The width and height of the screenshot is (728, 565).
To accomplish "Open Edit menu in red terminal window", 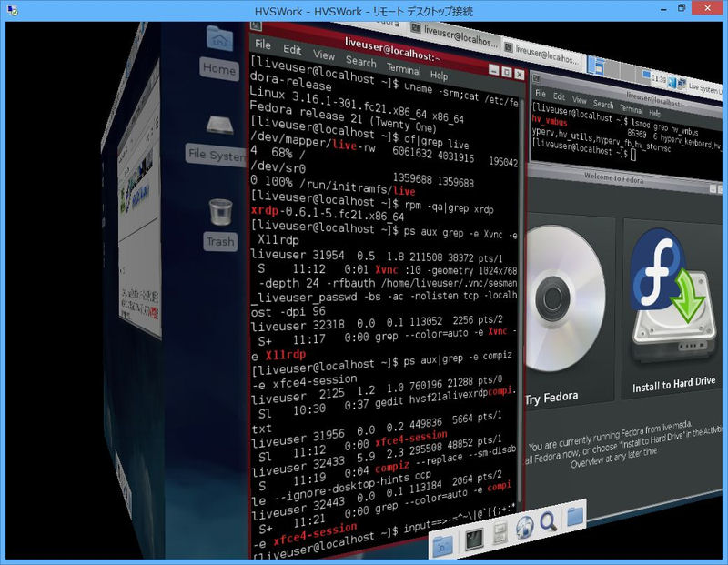I will pos(292,49).
